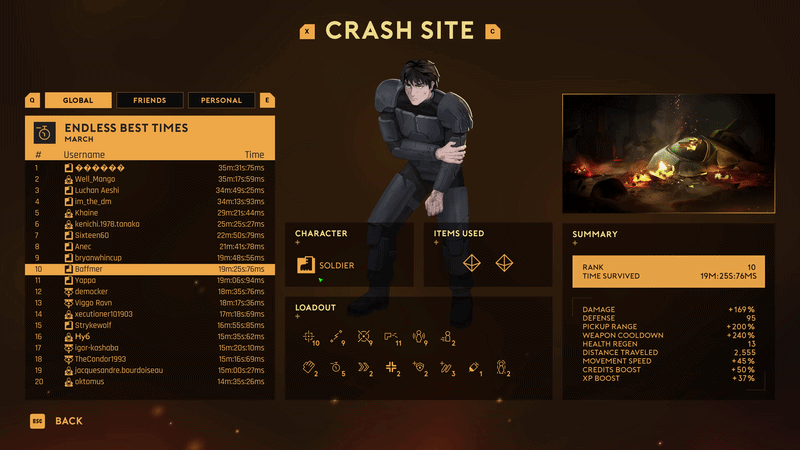This screenshot has width=800, height=450.
Task: Go to previous map with X key button
Action: (307, 31)
